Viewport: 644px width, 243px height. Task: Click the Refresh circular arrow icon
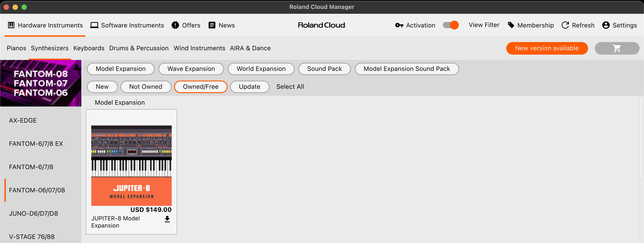(x=565, y=25)
